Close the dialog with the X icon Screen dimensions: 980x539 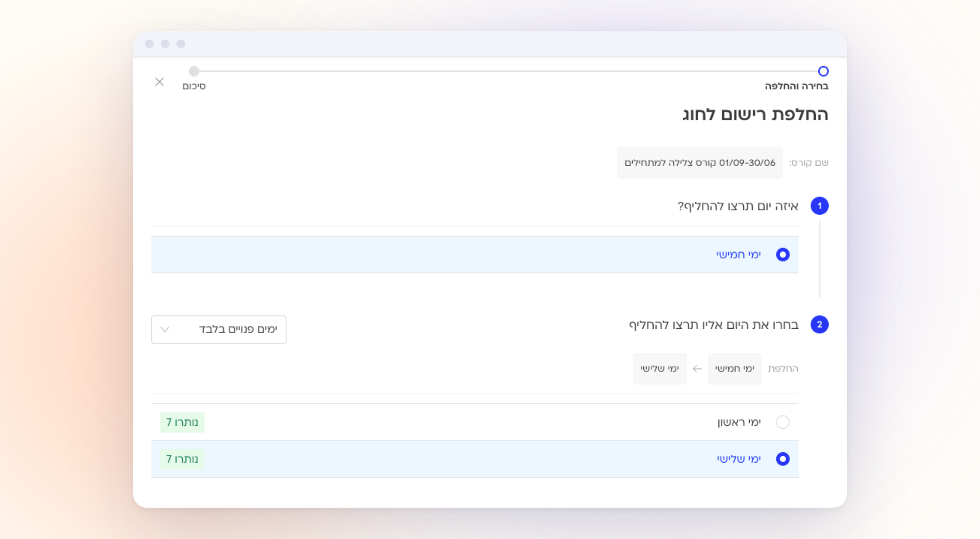click(159, 82)
